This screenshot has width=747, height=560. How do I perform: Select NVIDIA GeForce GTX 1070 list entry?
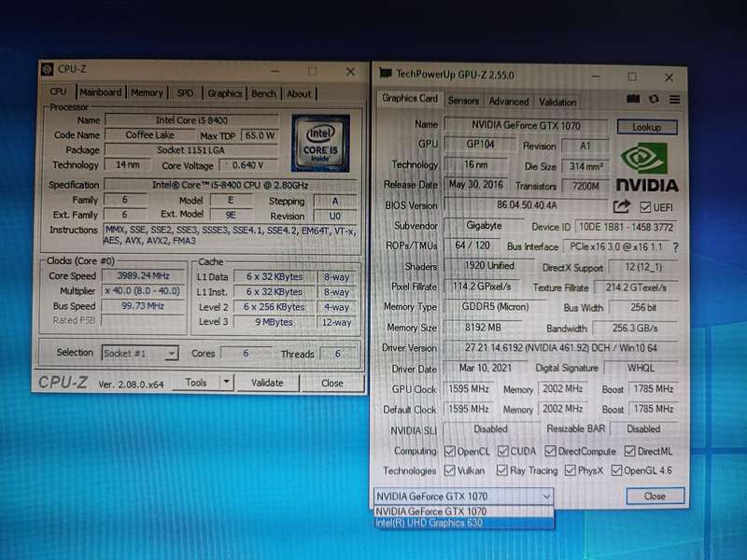point(463,511)
